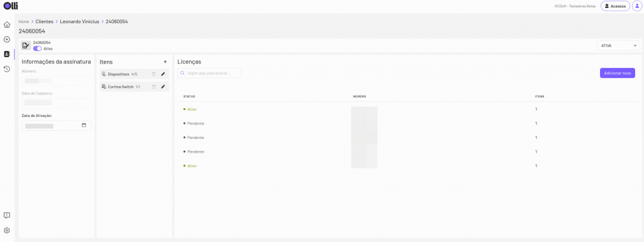Screen dimensions: 644x242
Task: Click the edit subscription icon near 24060054
Action: click(x=26, y=45)
